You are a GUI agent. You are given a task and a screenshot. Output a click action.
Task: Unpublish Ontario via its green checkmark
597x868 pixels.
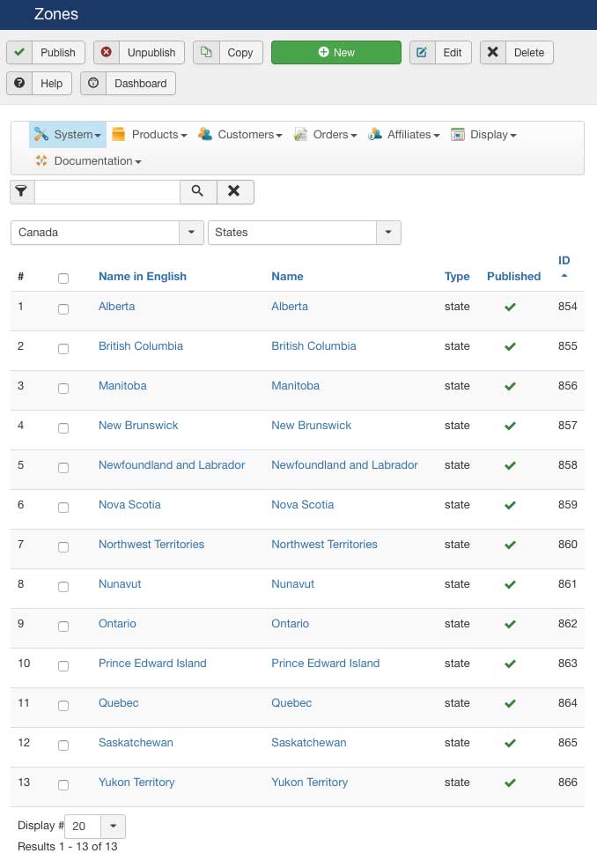click(510, 625)
